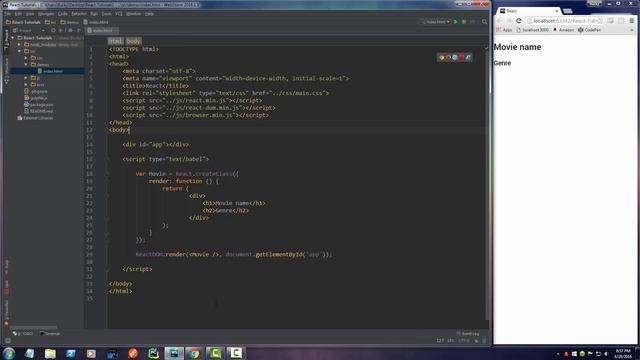Open the Terminal tool window
The width and height of the screenshot is (640, 360).
click(x=50, y=333)
